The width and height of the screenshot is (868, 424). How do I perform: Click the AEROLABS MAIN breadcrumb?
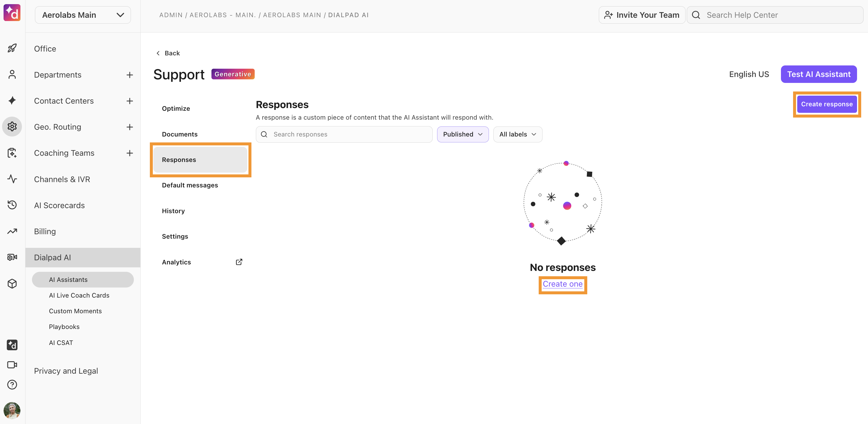292,15
